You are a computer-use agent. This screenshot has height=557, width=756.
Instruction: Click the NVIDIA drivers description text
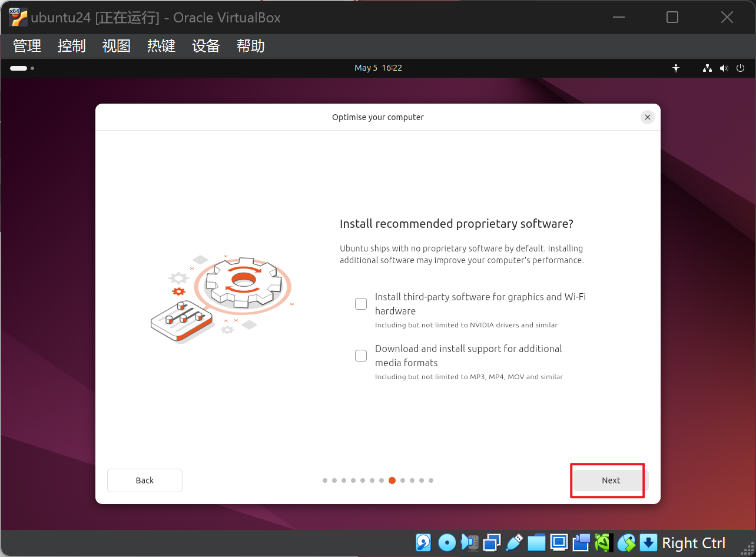[x=466, y=325]
